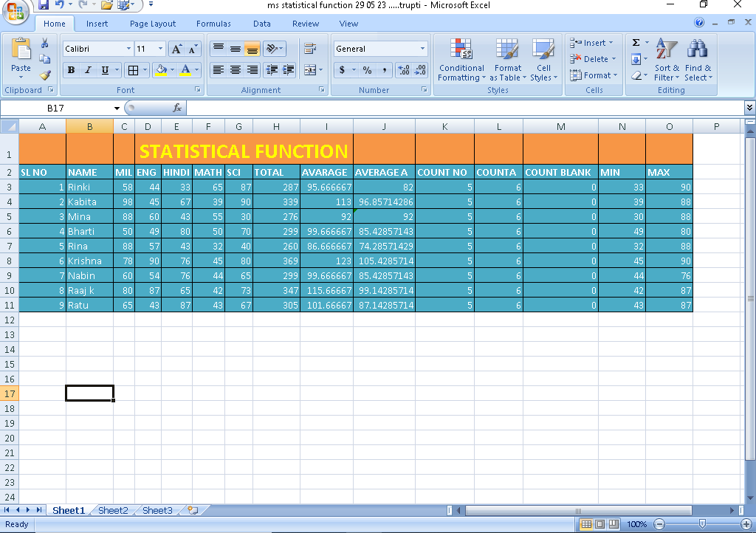
Task: Click the Sort & Filter icon
Action: coord(667,61)
